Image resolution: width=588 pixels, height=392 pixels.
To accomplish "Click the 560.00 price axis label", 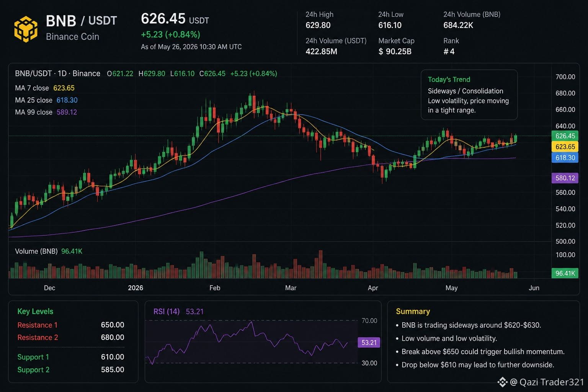I will [x=565, y=193].
